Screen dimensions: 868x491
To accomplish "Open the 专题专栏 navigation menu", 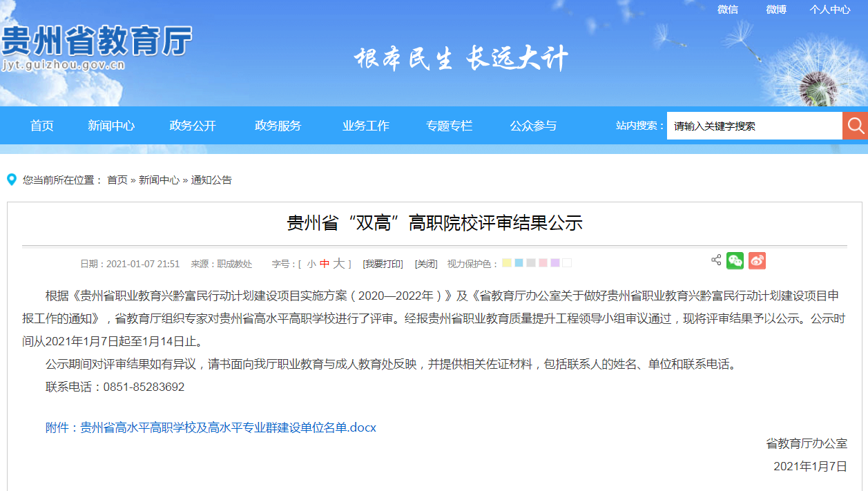I will (450, 125).
